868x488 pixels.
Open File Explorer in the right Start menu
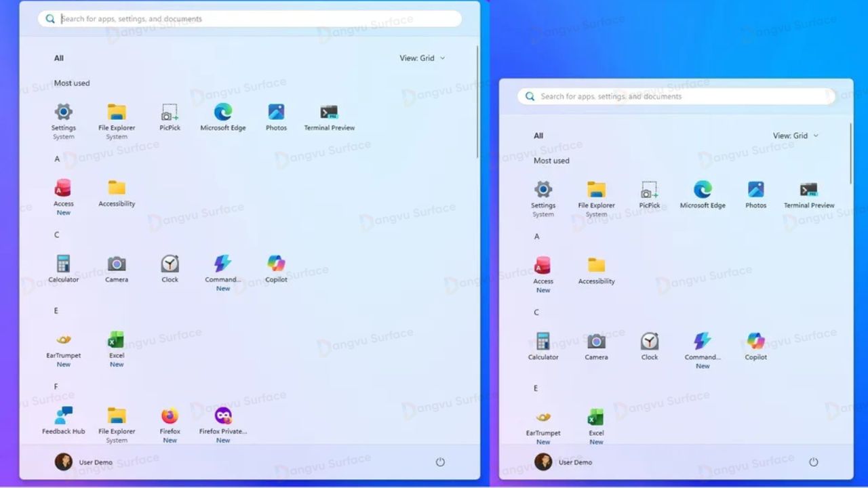coord(596,199)
